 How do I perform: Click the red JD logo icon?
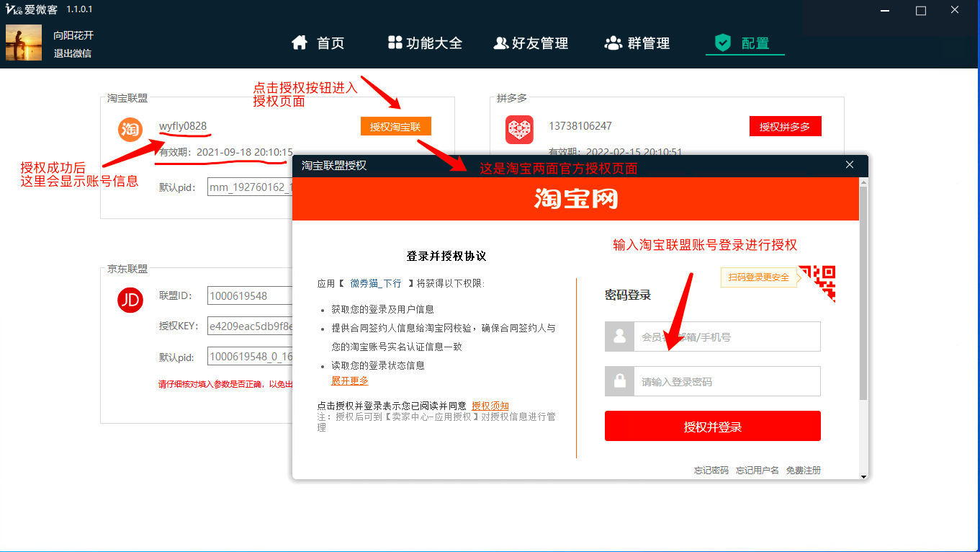(x=130, y=301)
